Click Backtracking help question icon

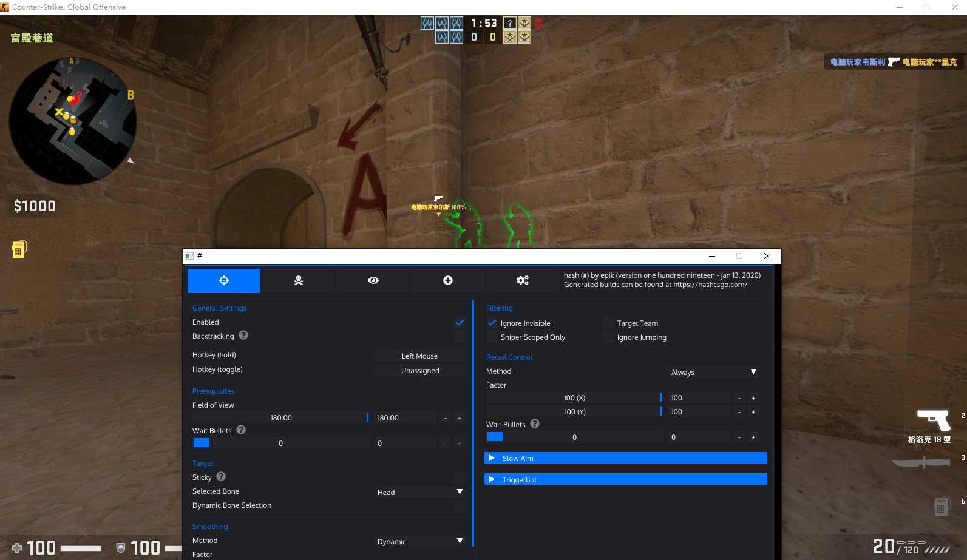243,335
